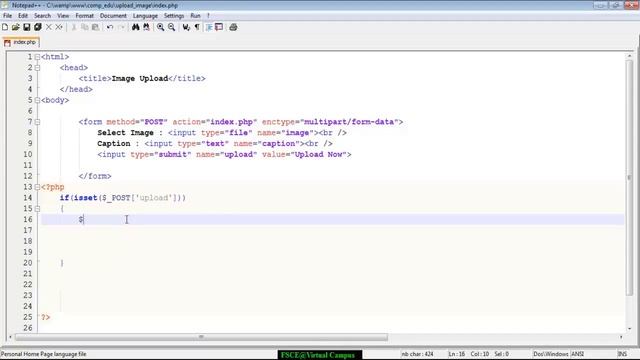Open the File menu
This screenshot has height=360, width=640.
[x=7, y=16]
